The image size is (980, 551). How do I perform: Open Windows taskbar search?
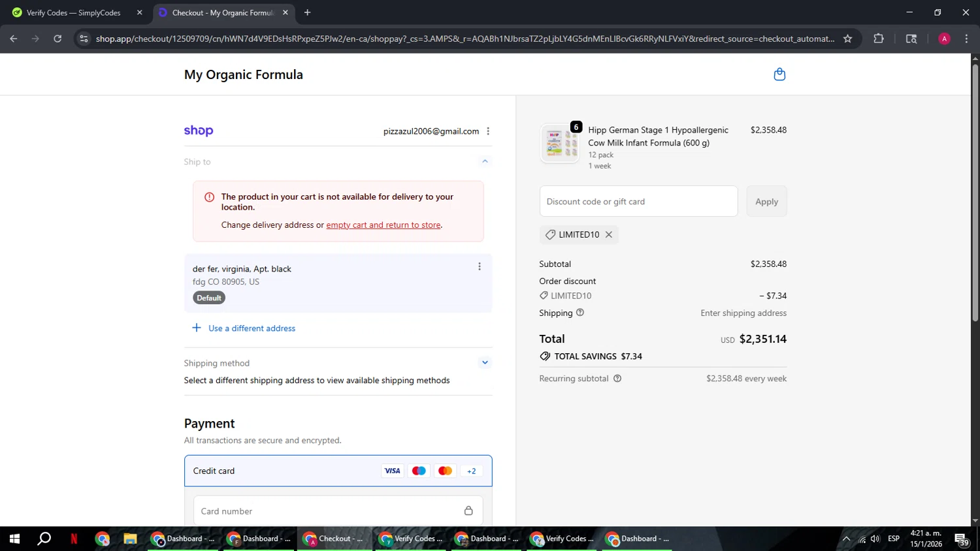44,539
